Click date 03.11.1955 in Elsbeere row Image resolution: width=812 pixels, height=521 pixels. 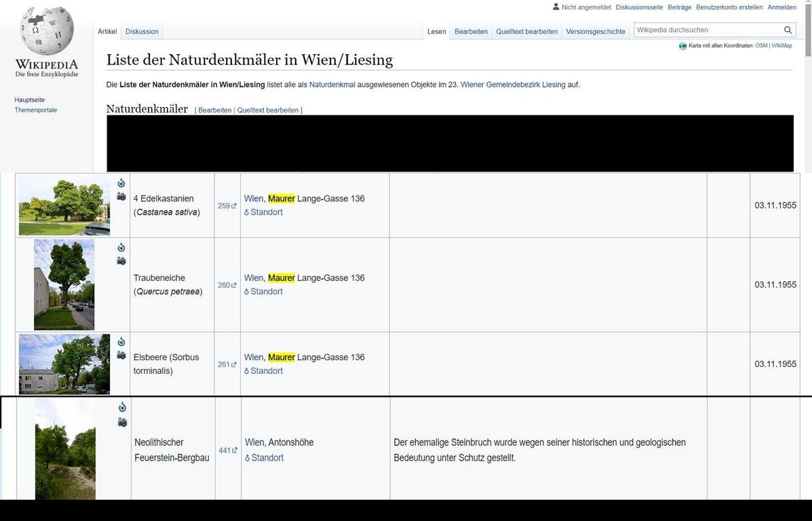[x=775, y=364]
